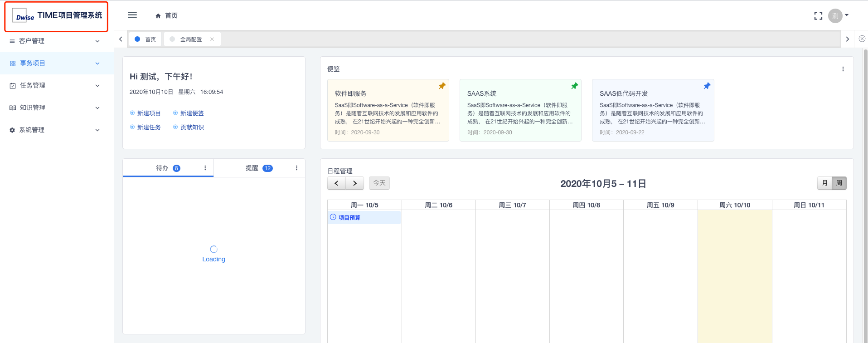Open the SAAS低代码开发 sticky note card
868x343 pixels.
pos(653,110)
